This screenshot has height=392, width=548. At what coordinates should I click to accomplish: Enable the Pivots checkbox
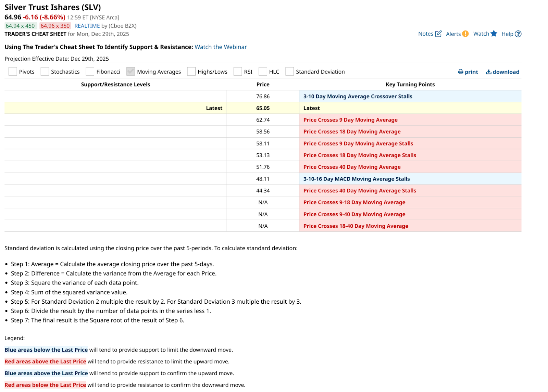pos(13,71)
